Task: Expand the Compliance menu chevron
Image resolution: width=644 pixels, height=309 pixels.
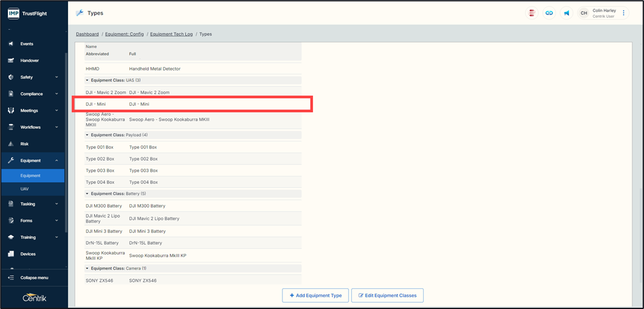Action: pos(56,94)
